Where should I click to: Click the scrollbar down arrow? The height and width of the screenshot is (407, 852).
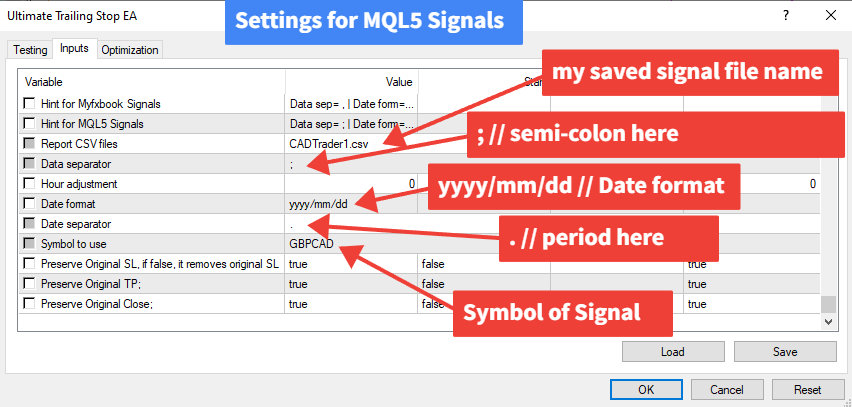pyautogui.click(x=828, y=322)
